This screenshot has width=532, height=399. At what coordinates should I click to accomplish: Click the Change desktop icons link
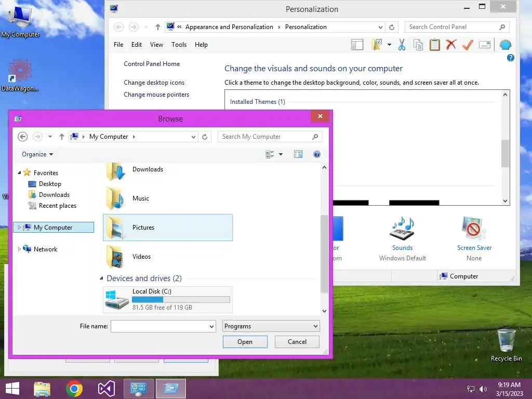[x=154, y=83]
